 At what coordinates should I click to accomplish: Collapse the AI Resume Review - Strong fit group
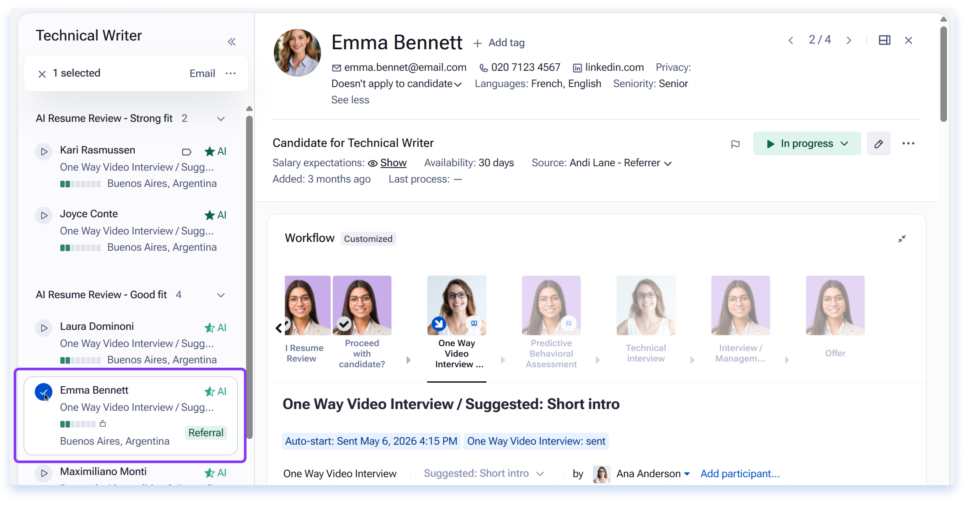(x=221, y=119)
